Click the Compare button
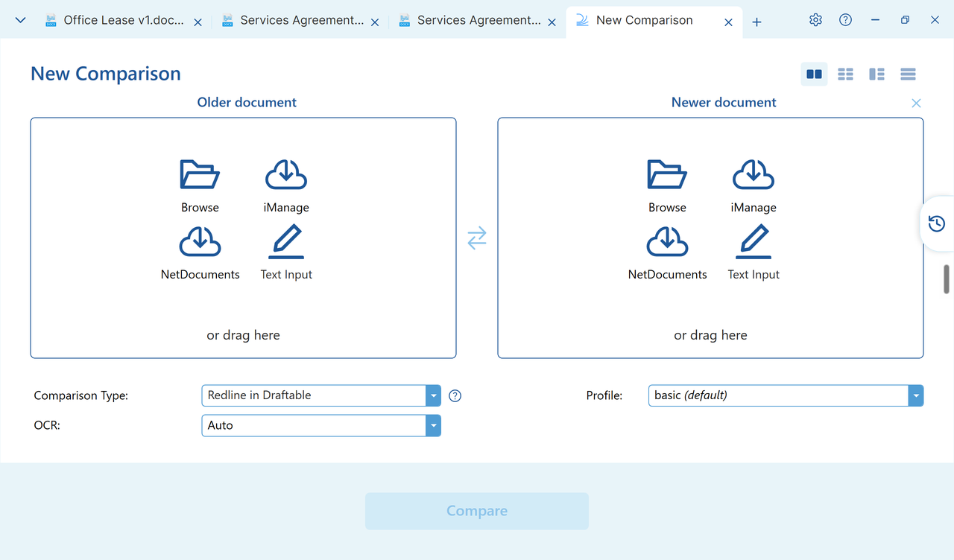This screenshot has width=954, height=560. pyautogui.click(x=477, y=511)
